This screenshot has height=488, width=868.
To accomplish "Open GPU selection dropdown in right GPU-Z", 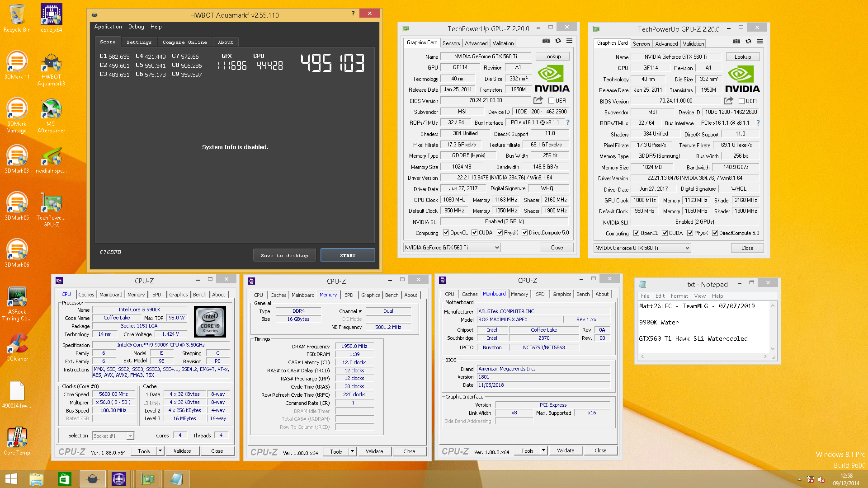I will coord(642,248).
